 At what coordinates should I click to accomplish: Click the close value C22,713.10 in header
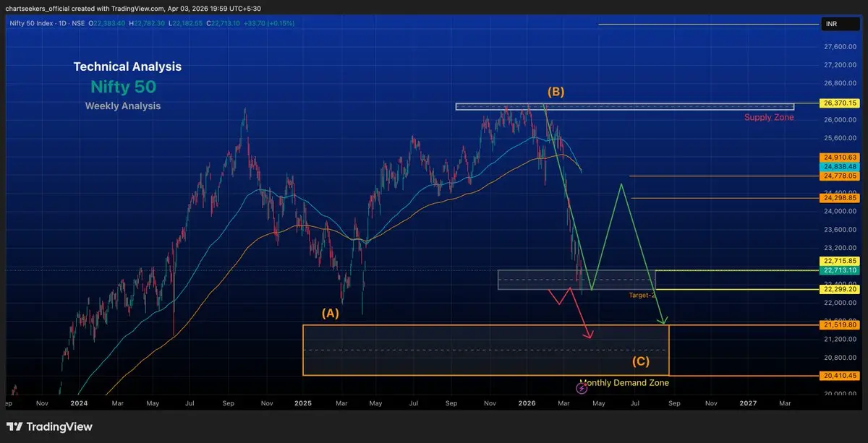click(x=221, y=23)
